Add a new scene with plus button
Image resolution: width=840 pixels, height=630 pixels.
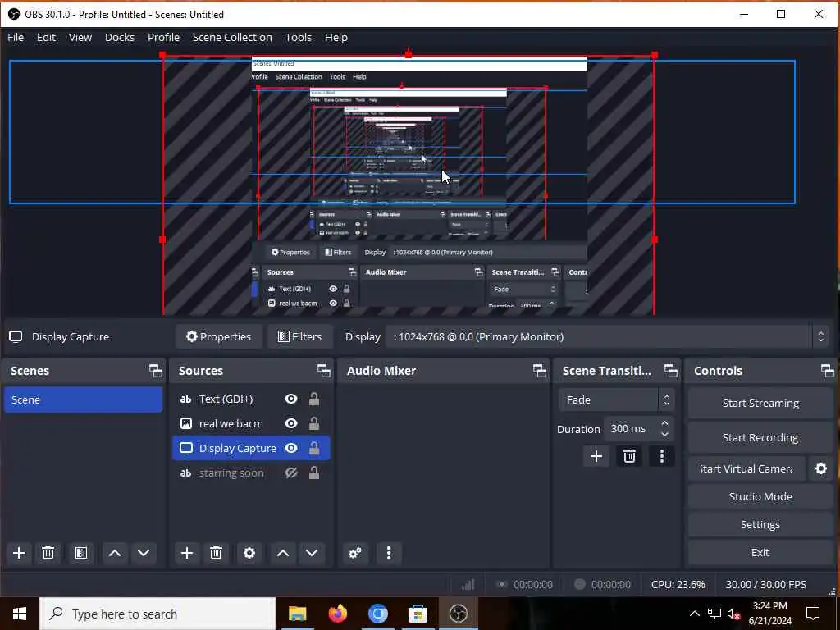[x=19, y=553]
